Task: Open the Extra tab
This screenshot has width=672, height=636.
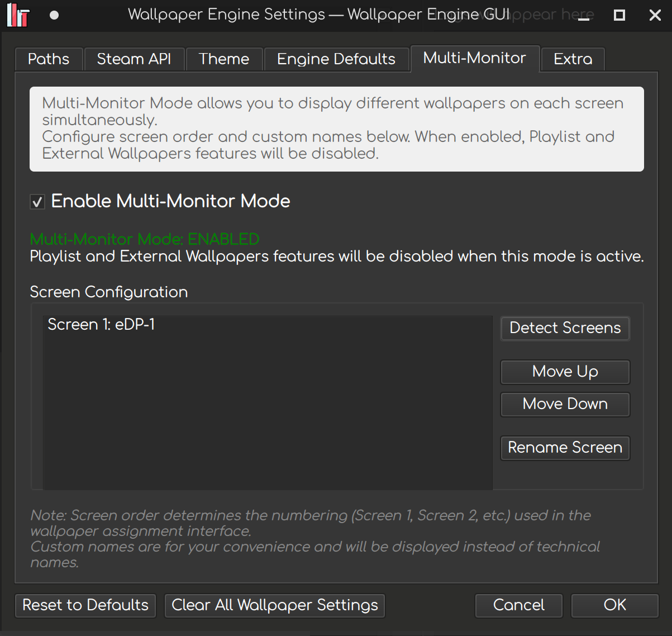Action: tap(573, 59)
